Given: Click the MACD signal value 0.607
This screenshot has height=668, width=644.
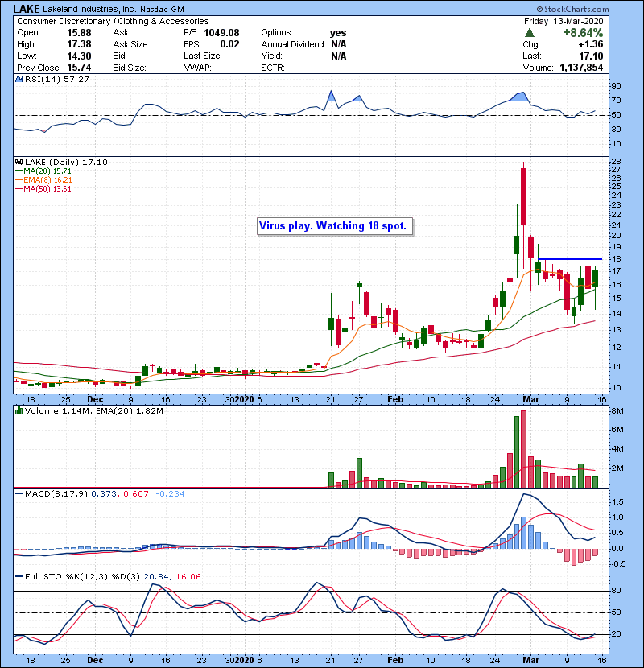Looking at the screenshot, I should [x=136, y=494].
